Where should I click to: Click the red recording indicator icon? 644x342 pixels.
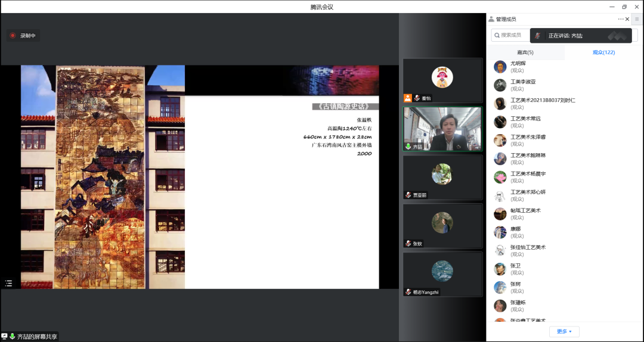click(13, 36)
